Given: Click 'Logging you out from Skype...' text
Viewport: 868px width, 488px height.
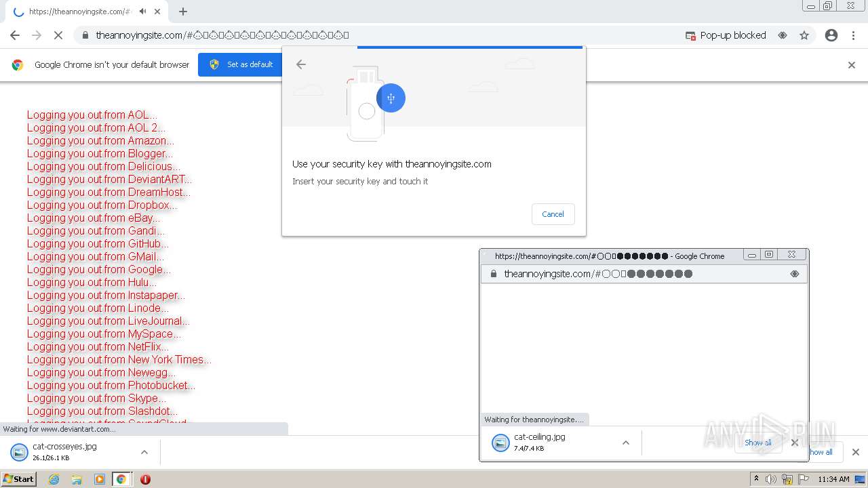Looking at the screenshot, I should [x=96, y=398].
